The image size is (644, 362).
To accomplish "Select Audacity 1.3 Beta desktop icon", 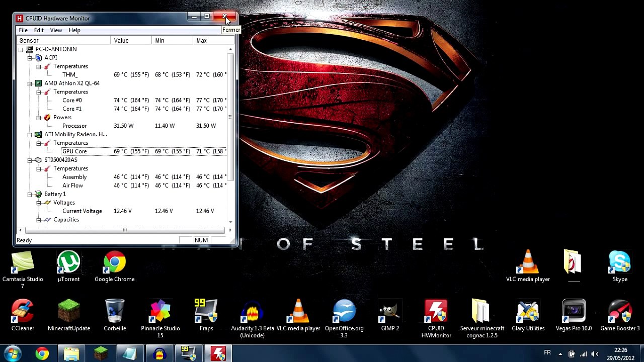I will 253,319.
